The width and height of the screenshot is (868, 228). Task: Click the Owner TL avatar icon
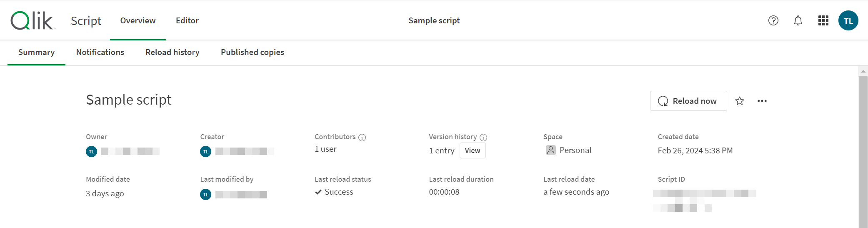coord(91,151)
